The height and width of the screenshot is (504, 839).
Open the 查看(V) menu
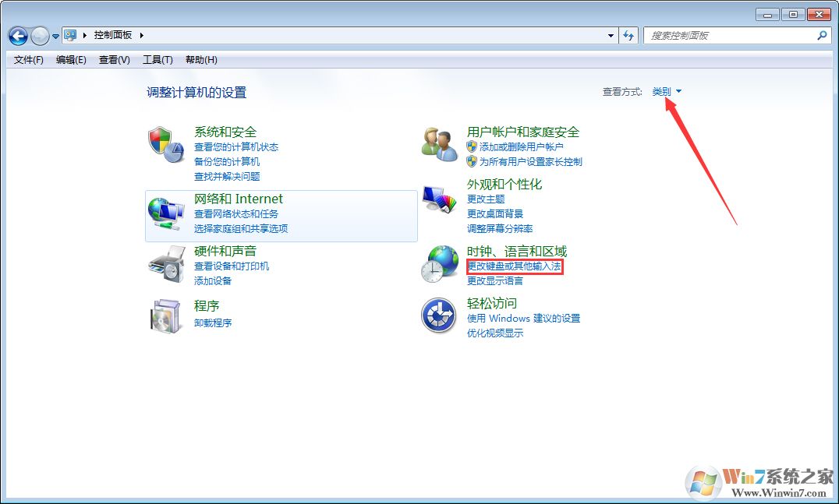coord(113,59)
